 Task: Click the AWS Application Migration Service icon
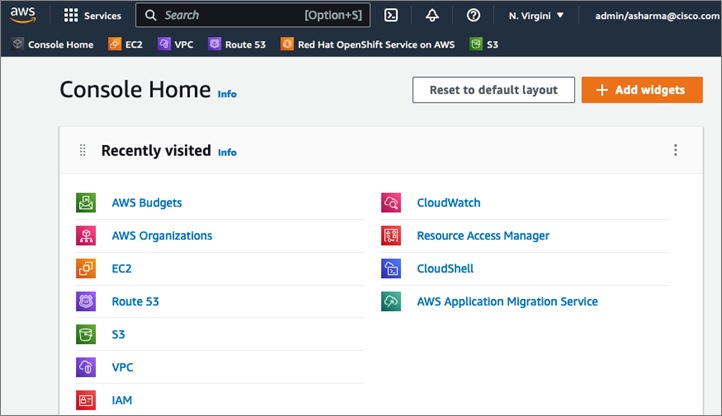point(391,301)
